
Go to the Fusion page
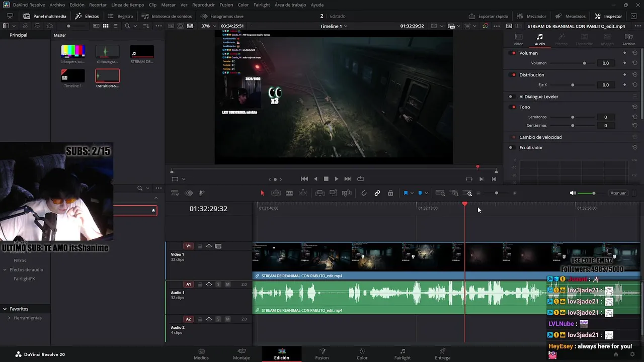[322, 354]
